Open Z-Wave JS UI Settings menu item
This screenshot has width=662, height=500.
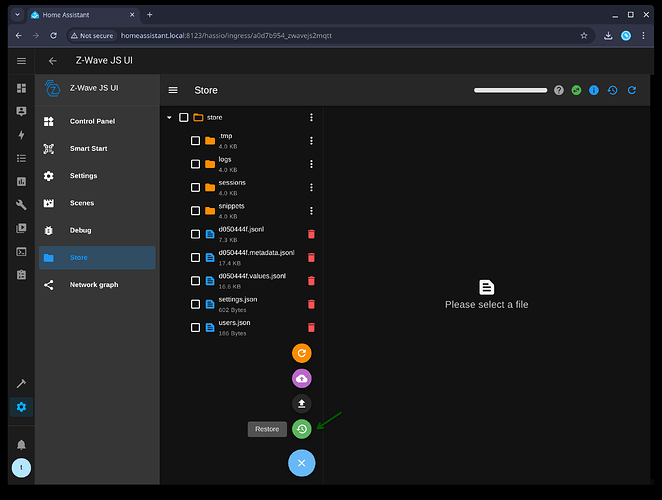[x=97, y=176]
